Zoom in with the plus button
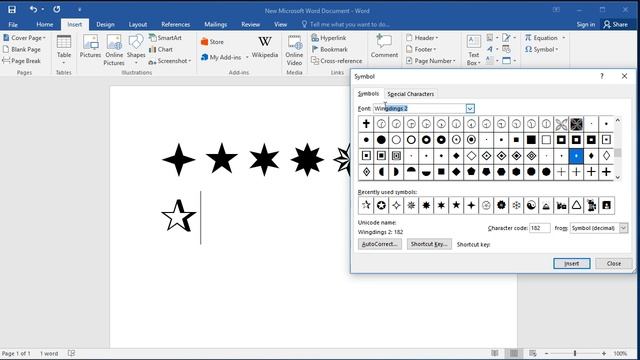Screen dimensions: 640x360 point(604,353)
